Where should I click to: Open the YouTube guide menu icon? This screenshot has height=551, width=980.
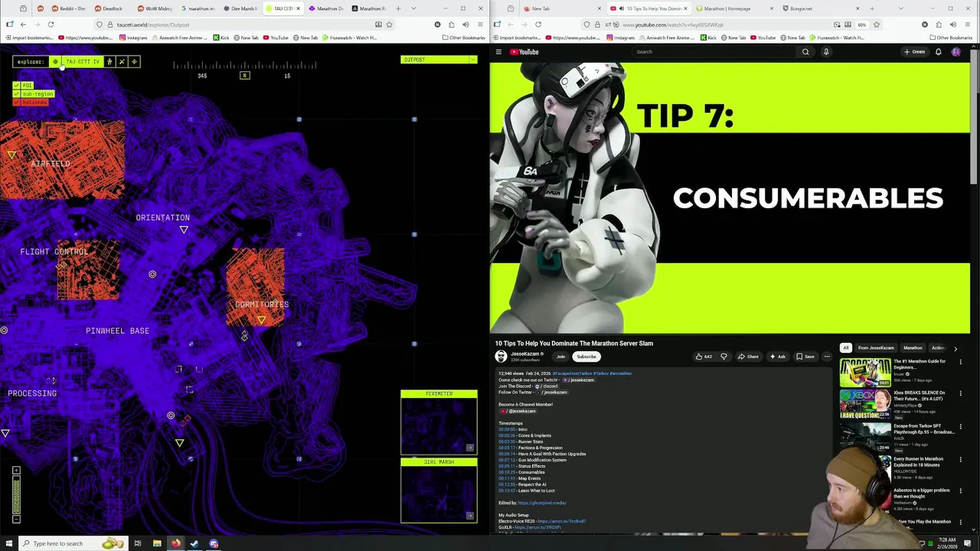[x=498, y=52]
